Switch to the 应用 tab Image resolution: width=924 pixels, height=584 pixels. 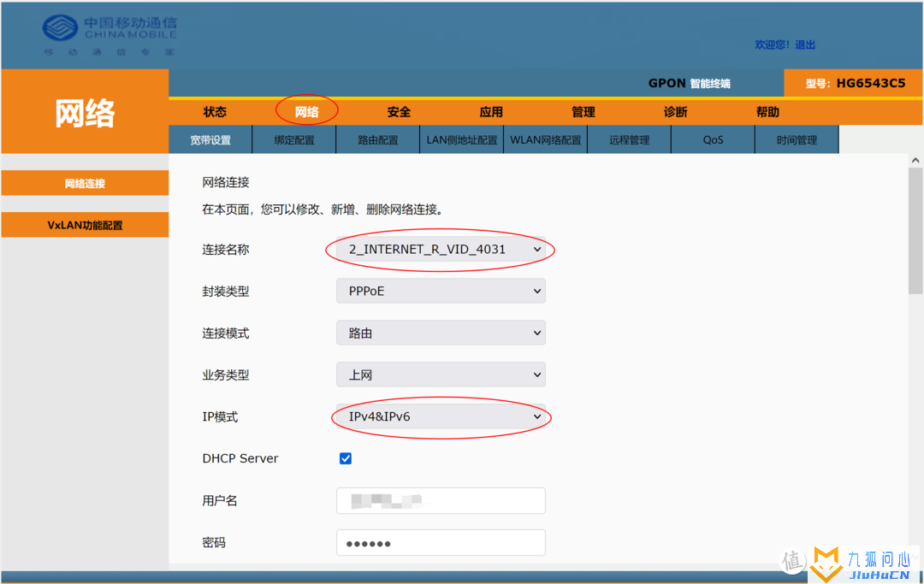[x=491, y=112]
